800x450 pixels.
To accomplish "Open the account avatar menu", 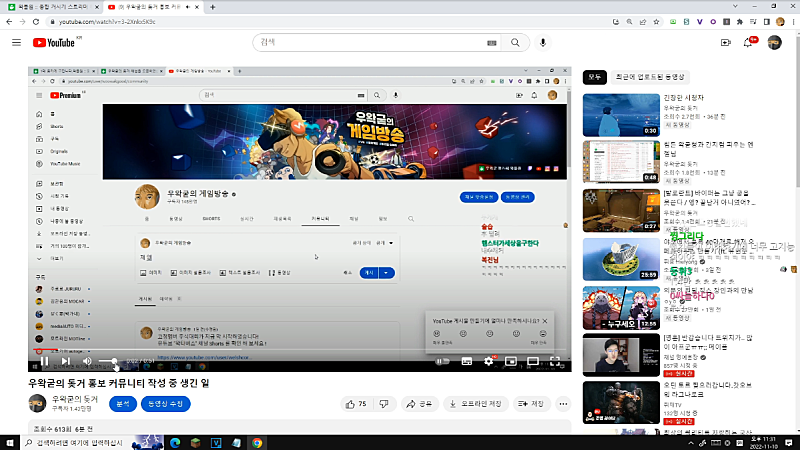I will [x=775, y=43].
